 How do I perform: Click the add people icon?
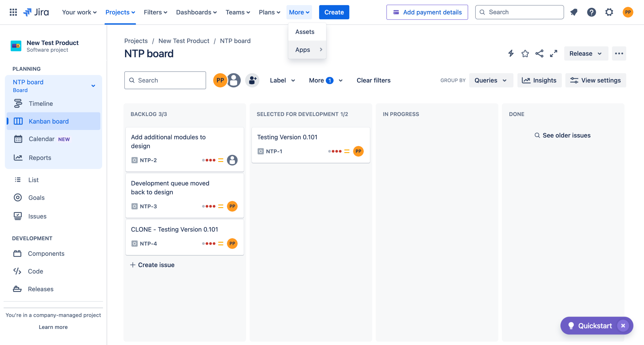[252, 80]
